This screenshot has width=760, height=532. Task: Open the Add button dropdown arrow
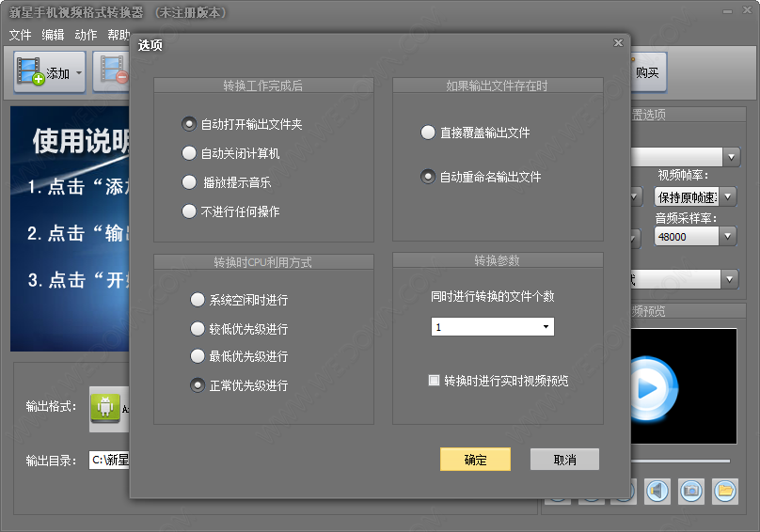pyautogui.click(x=79, y=73)
